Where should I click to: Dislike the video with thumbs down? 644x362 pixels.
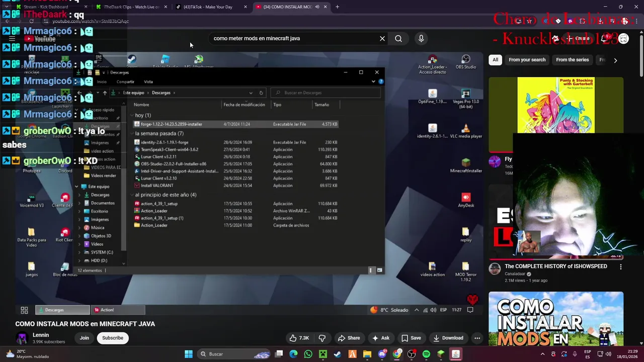322,338
